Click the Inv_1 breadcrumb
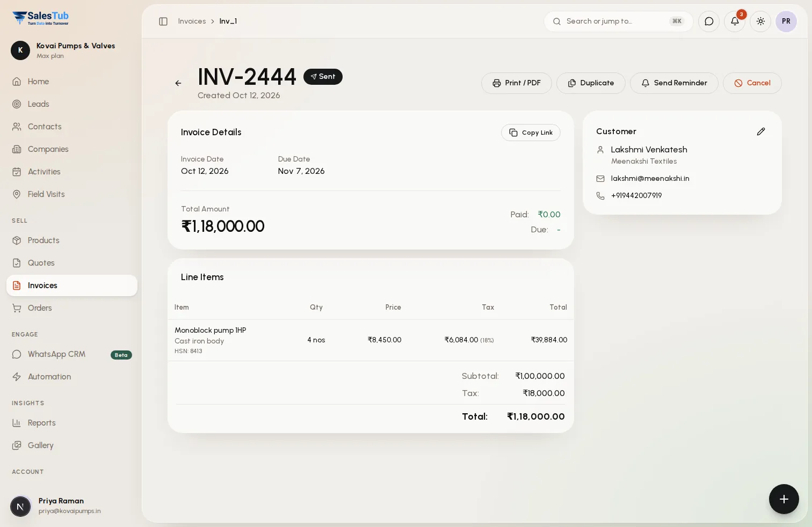Image resolution: width=812 pixels, height=527 pixels. click(x=228, y=21)
